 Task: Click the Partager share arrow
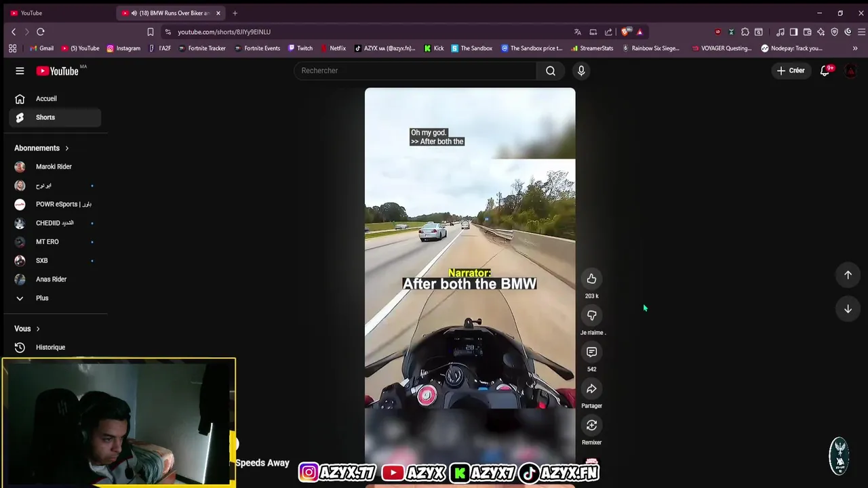(591, 388)
